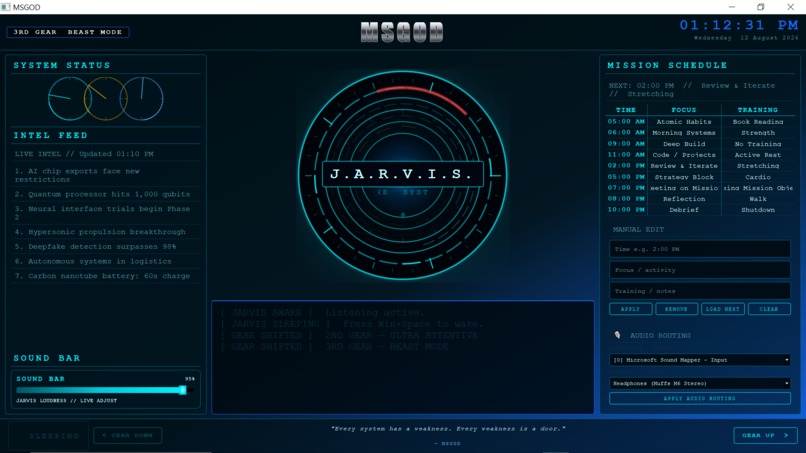
Task: Click the MSGOD app icon in title bar
Action: click(6, 7)
